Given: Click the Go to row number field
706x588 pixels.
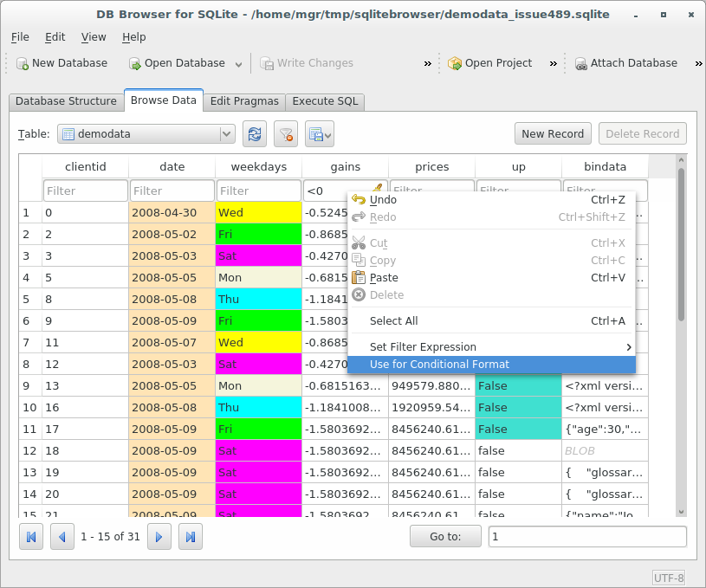Looking at the screenshot, I should pyautogui.click(x=587, y=537).
